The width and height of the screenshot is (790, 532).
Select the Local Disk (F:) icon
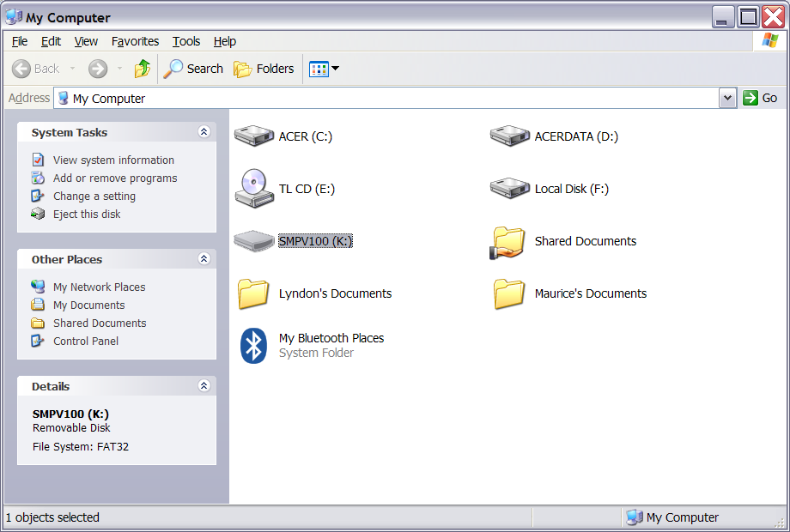point(510,189)
